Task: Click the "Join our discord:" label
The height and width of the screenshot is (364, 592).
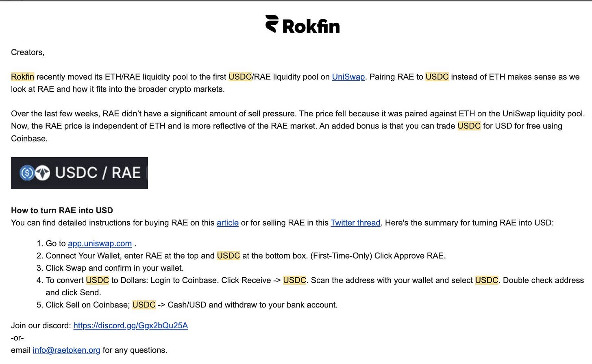Action: click(x=41, y=326)
